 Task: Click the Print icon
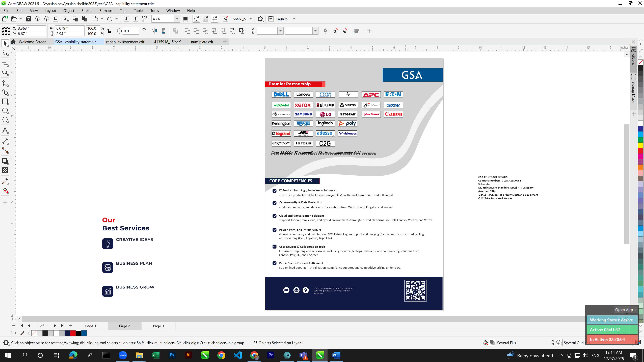[56, 19]
